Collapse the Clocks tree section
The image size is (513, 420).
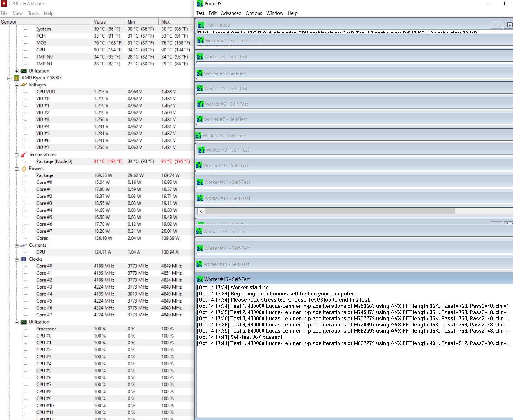pyautogui.click(x=17, y=259)
